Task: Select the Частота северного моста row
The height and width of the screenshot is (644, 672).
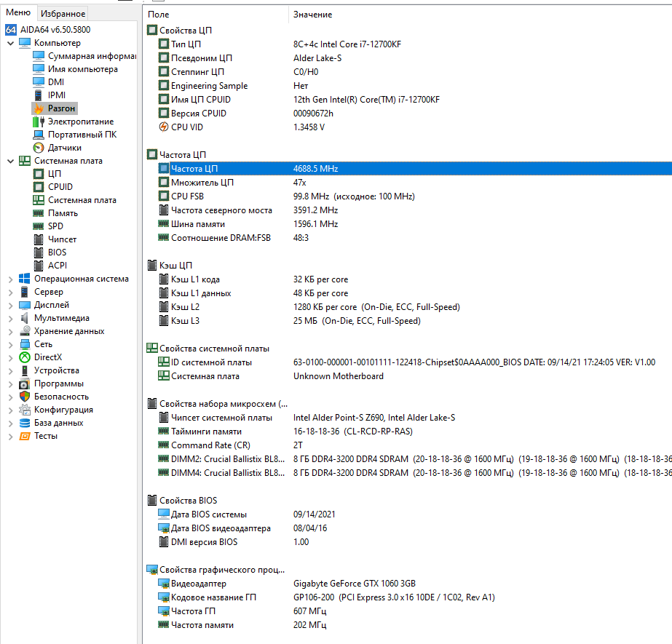Action: click(x=415, y=210)
